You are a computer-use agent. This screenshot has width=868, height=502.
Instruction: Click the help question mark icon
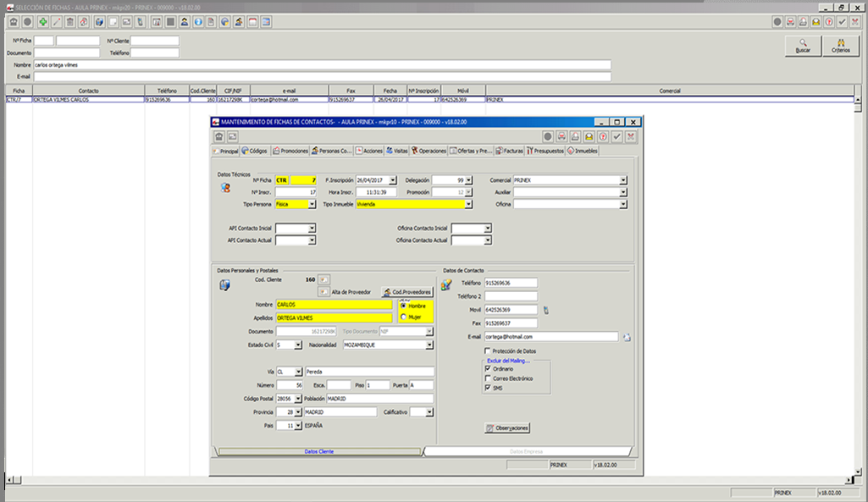[x=602, y=136]
